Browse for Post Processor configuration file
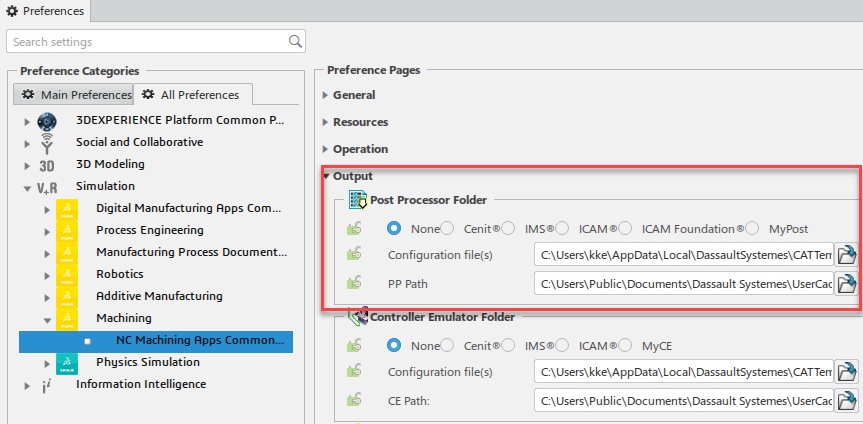Viewport: 863px width, 424px height. click(846, 254)
